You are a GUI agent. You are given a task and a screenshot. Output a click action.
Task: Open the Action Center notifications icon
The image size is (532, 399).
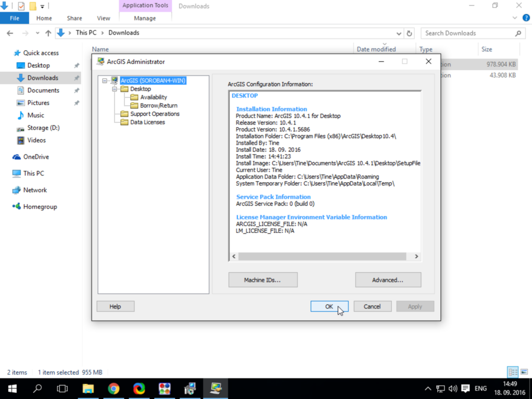465,389
